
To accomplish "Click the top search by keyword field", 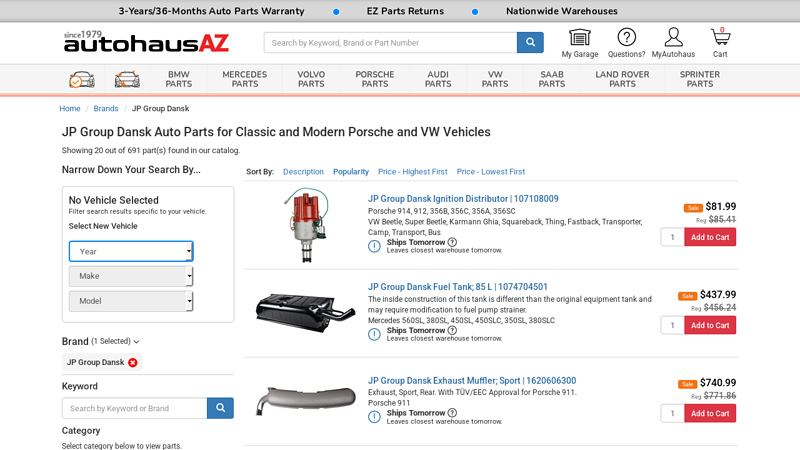I will [390, 43].
